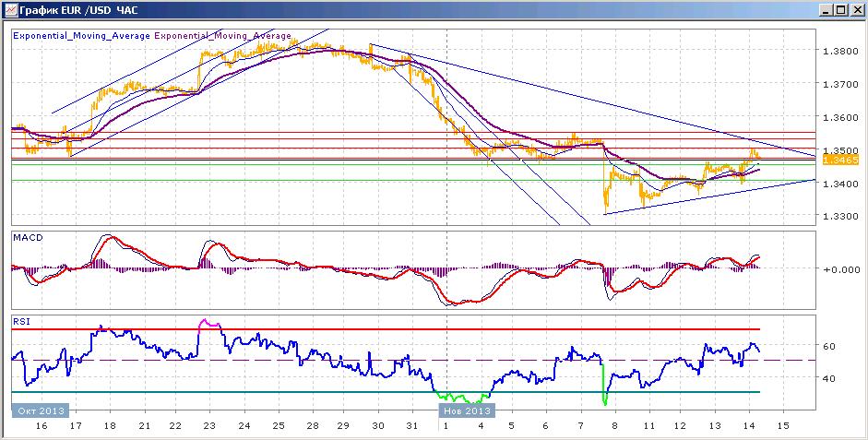The image size is (868, 440).
Task: Click RSI axis value 40
Action: [829, 378]
